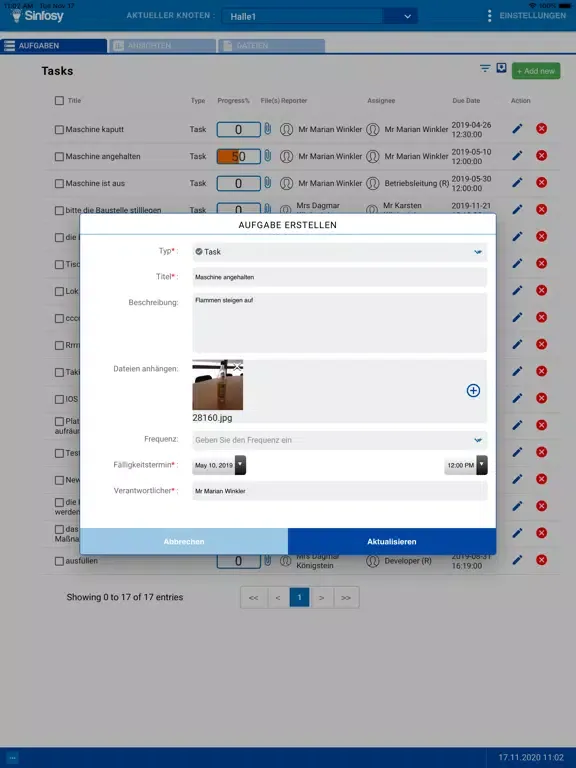Screen dimensions: 576x768
Task: Open the May 10, 2019 date picker
Action: coord(219,465)
